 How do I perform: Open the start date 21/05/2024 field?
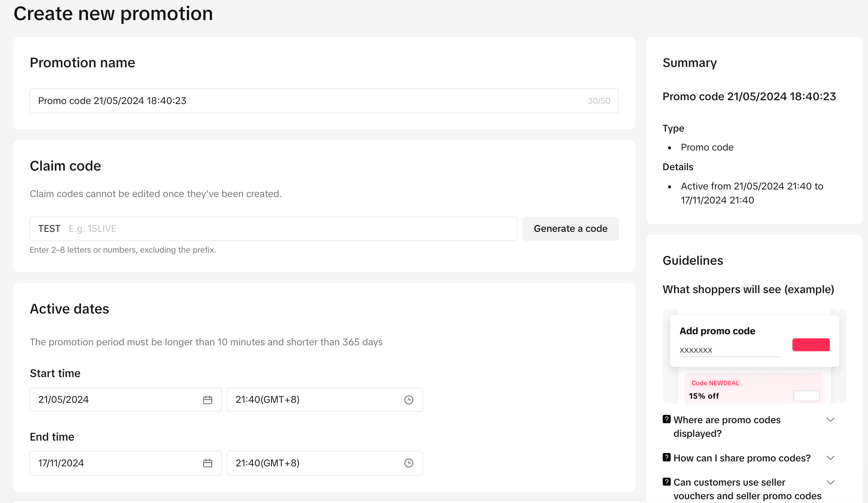[113, 400]
